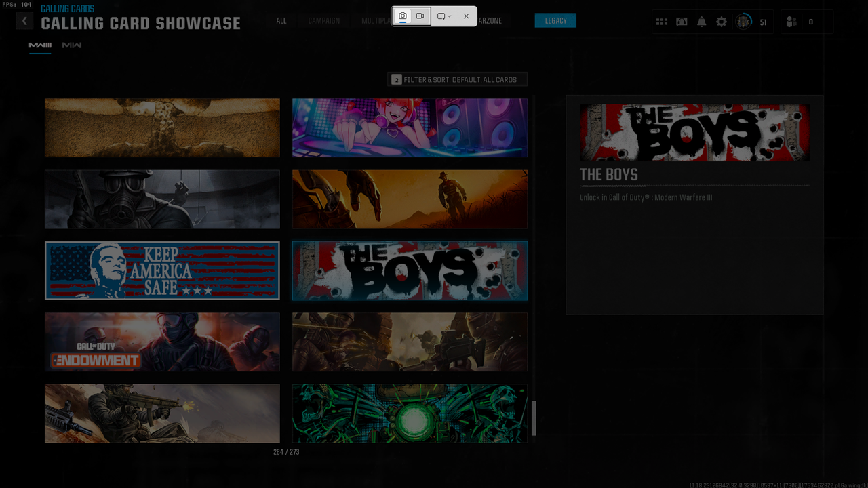The height and width of the screenshot is (488, 868).
Task: Switch to the MWII game tab
Action: pyautogui.click(x=72, y=45)
